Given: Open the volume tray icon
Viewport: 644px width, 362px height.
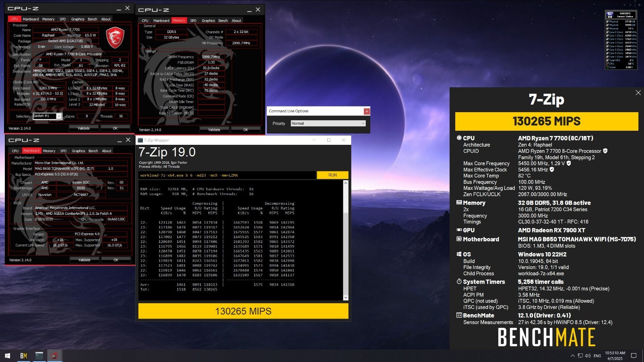Looking at the screenshot, I should pyautogui.click(x=588, y=356).
